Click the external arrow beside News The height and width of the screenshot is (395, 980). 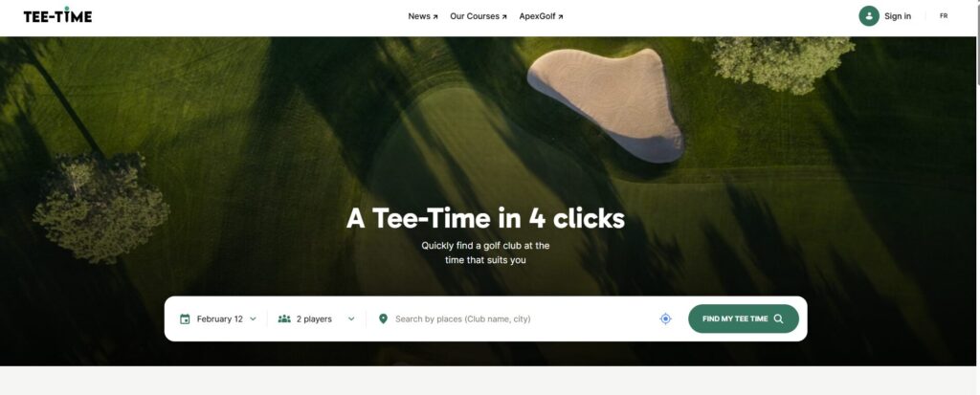click(x=435, y=17)
